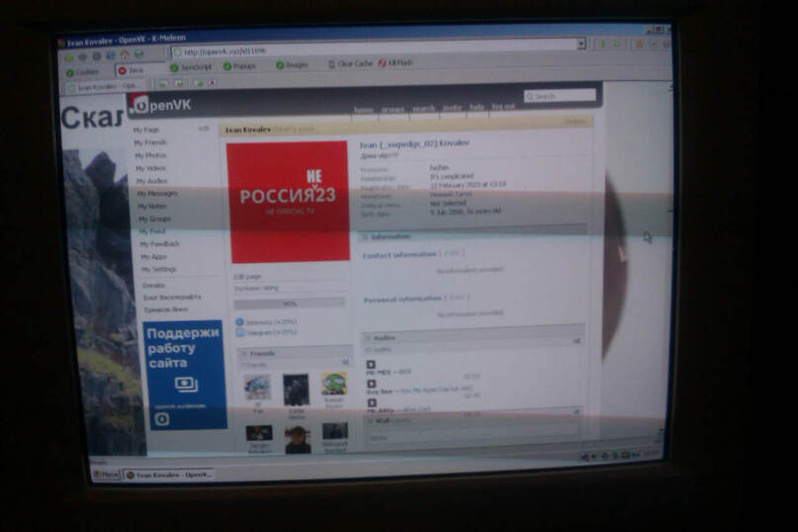Click the address bar URL field
The image size is (798, 532).
(374, 49)
